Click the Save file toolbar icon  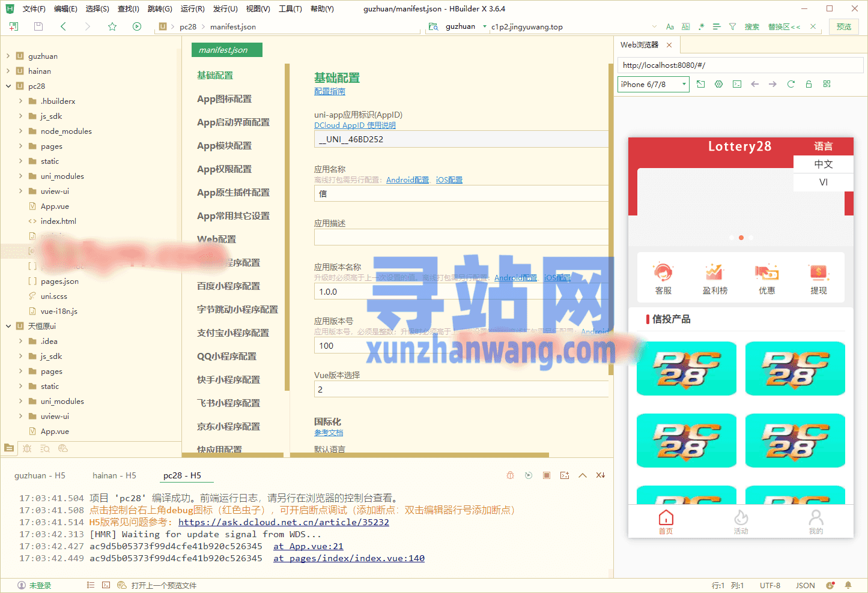[38, 26]
